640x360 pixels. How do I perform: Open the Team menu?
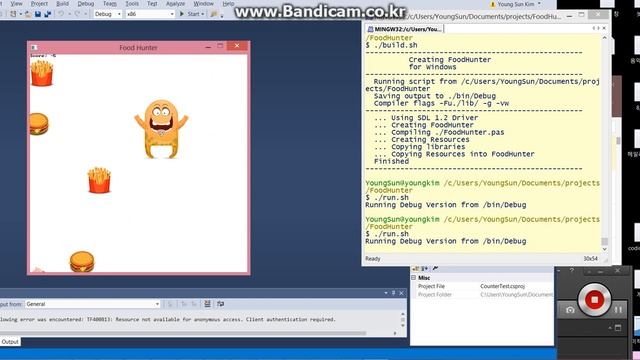point(109,4)
